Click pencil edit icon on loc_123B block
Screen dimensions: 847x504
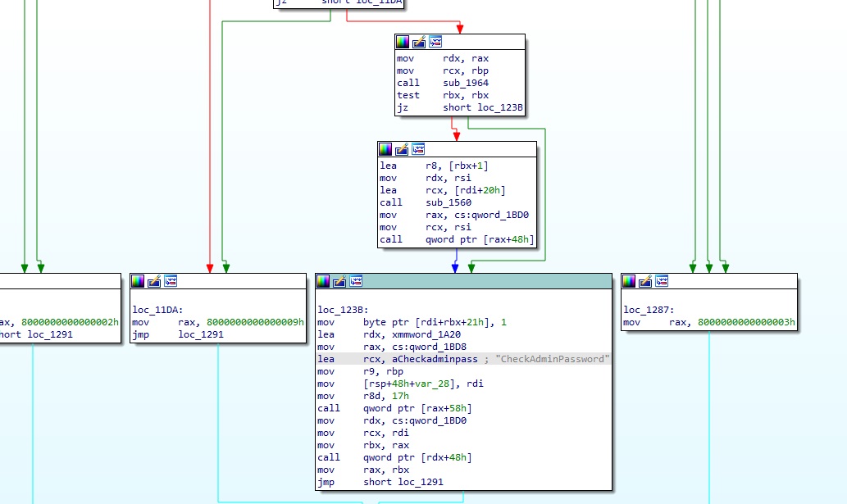click(339, 281)
